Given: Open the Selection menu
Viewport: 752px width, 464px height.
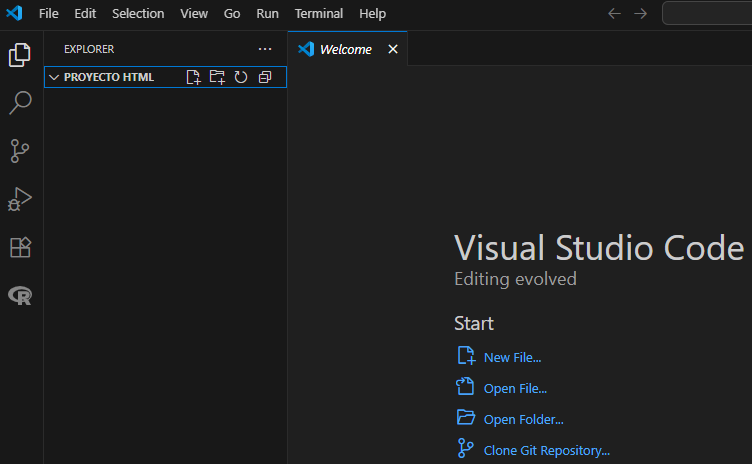Looking at the screenshot, I should click(x=138, y=13).
